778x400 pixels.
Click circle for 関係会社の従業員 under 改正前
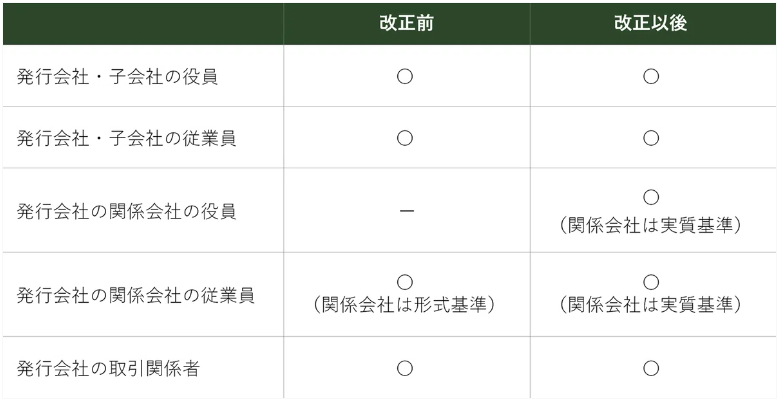click(405, 282)
